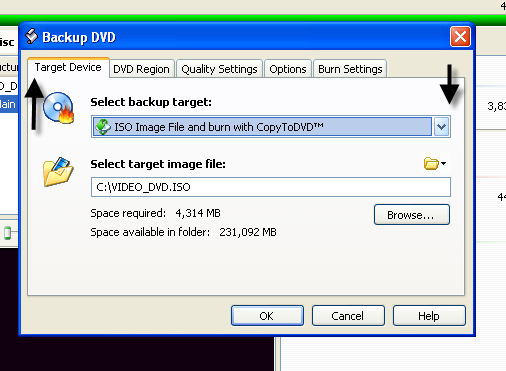This screenshot has height=371, width=506.
Task: Click the Browse button
Action: (x=412, y=215)
